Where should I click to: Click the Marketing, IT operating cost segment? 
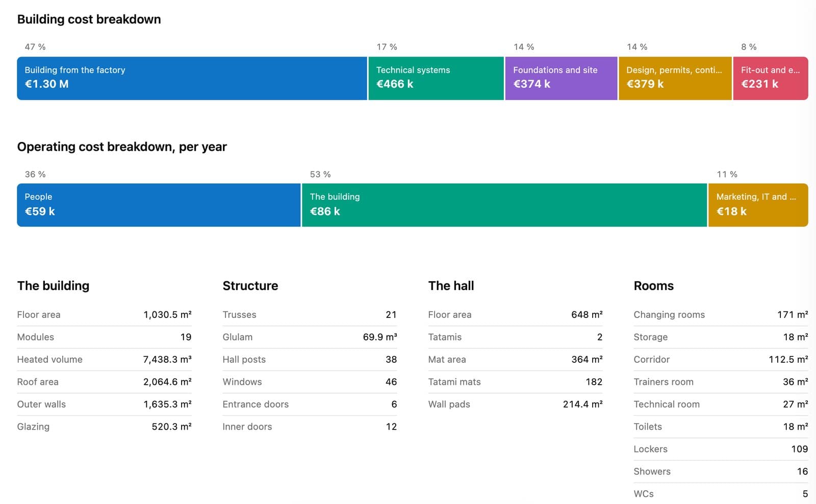click(x=758, y=205)
